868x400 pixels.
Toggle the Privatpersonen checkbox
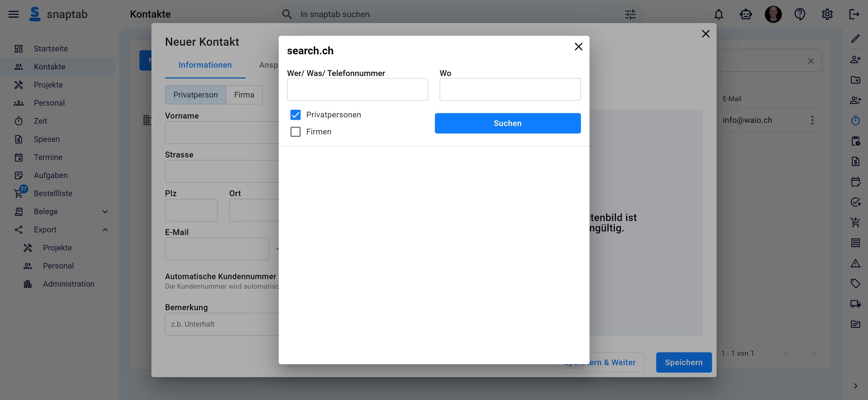(295, 115)
